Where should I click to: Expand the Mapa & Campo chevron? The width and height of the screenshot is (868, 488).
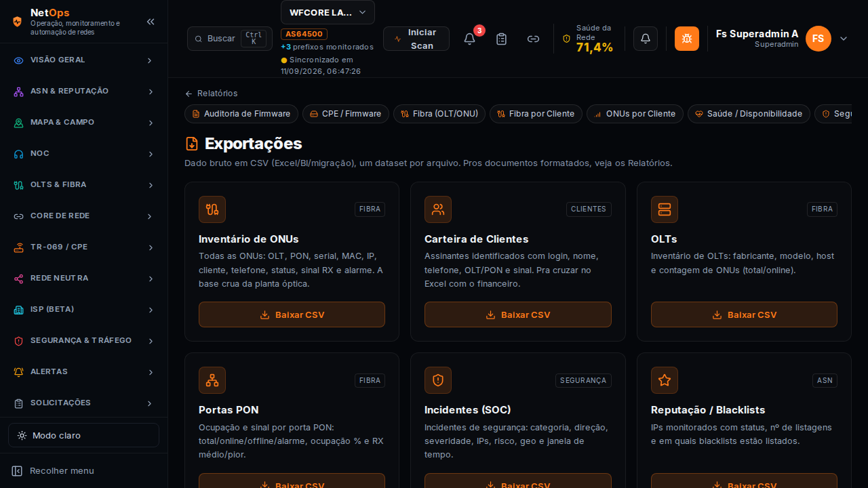pyautogui.click(x=150, y=123)
